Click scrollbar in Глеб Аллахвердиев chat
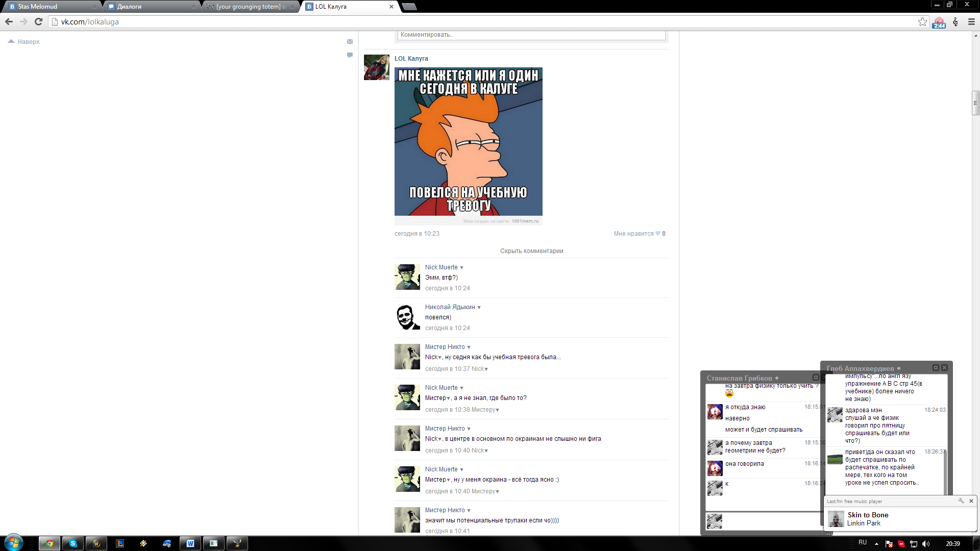The image size is (980, 551). pyautogui.click(x=945, y=472)
